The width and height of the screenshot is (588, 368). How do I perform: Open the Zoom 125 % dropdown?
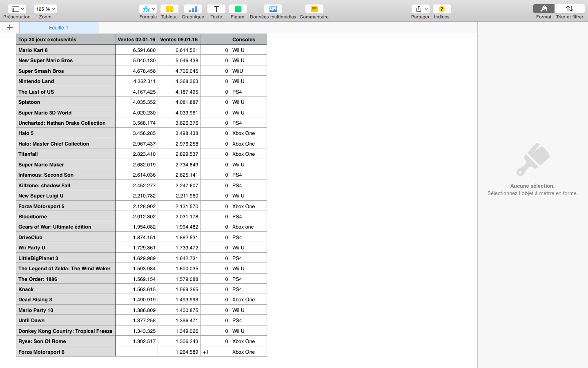coord(45,9)
